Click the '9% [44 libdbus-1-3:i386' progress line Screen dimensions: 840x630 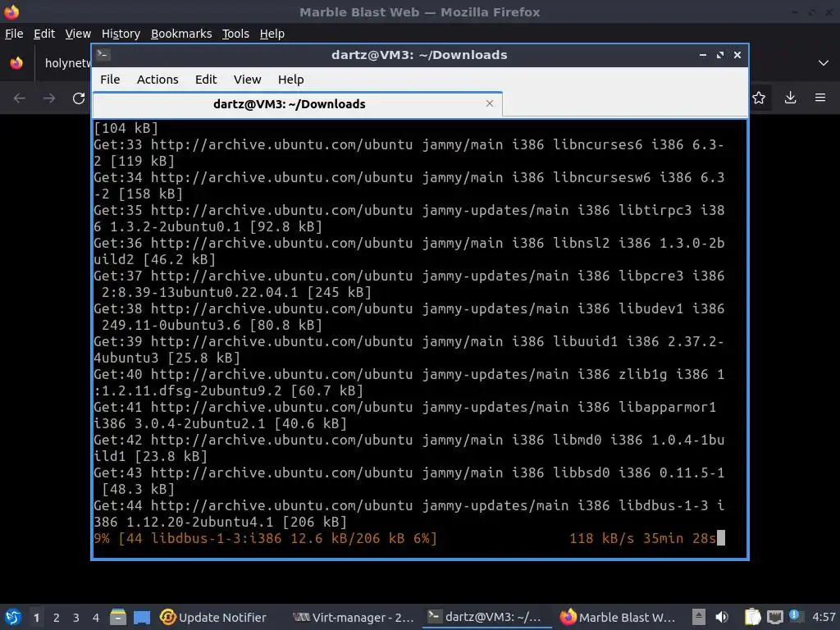(x=265, y=538)
